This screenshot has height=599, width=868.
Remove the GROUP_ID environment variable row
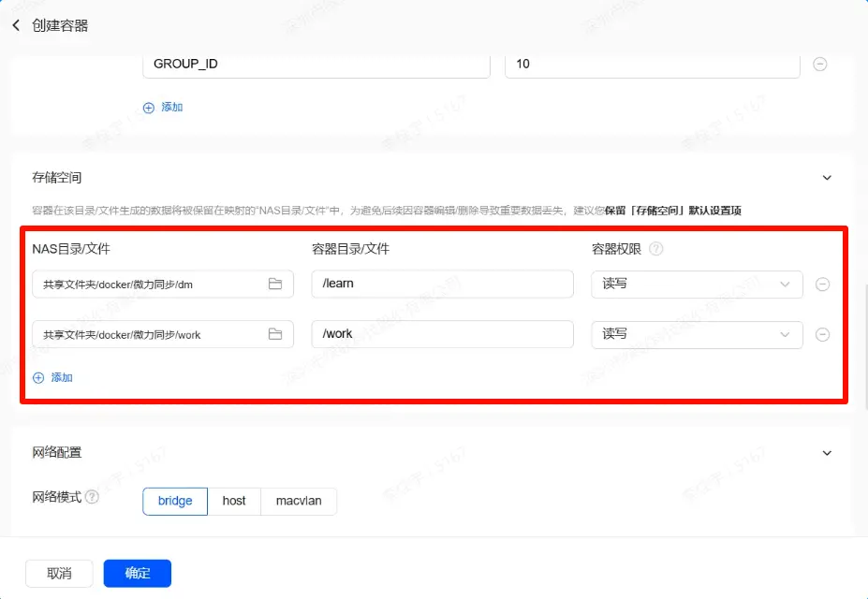tap(819, 65)
